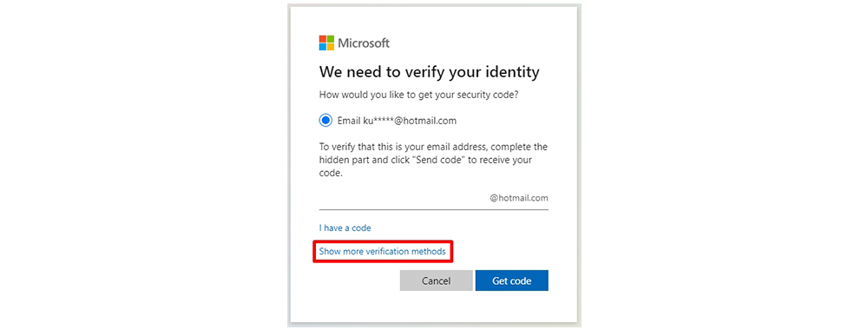Click the underline beneath the email input
The image size is (868, 330).
tap(434, 209)
